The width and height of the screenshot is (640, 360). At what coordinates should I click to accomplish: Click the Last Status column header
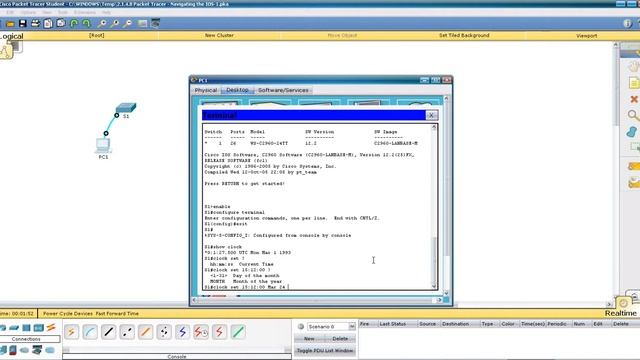393,324
